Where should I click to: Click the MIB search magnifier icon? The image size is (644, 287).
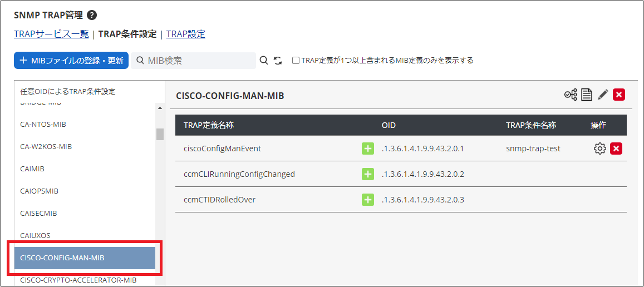point(264,60)
